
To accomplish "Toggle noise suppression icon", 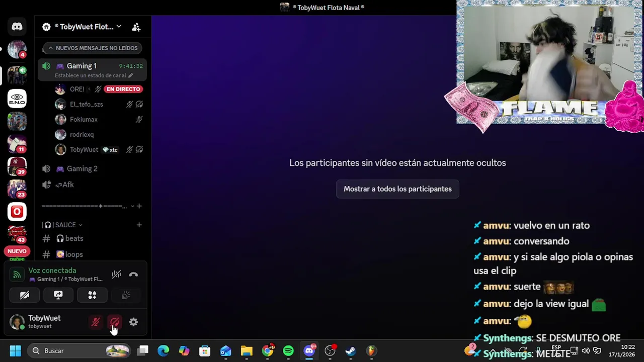I will coord(116,275).
